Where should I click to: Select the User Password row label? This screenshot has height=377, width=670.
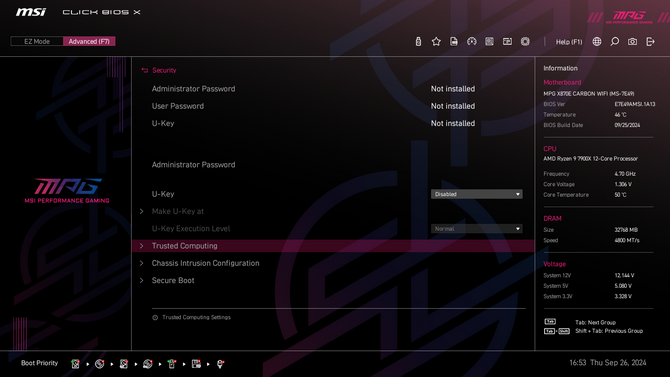tap(178, 106)
